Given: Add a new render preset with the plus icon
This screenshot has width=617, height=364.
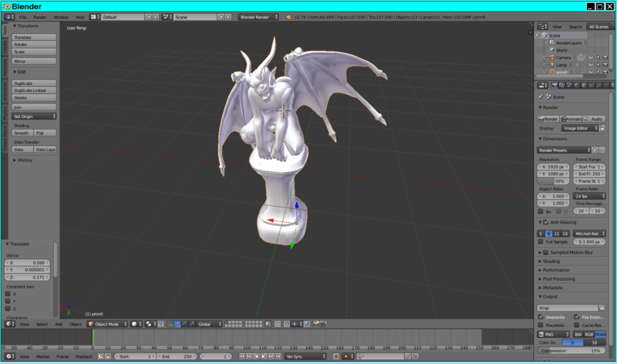Looking at the screenshot, I should pos(595,150).
